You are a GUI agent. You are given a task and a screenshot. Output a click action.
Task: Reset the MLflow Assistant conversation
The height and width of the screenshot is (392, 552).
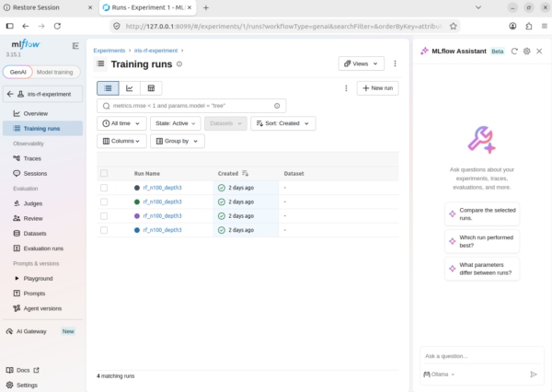514,51
